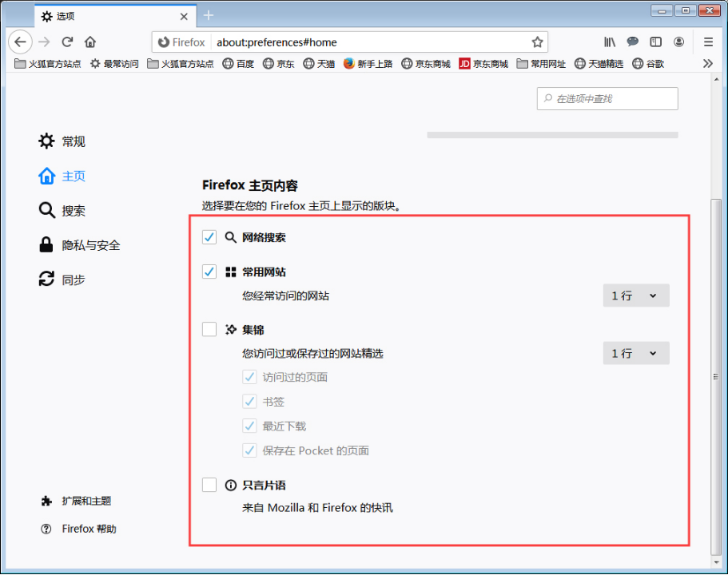
Task: Reload the page with the refresh icon
Action: click(x=67, y=42)
